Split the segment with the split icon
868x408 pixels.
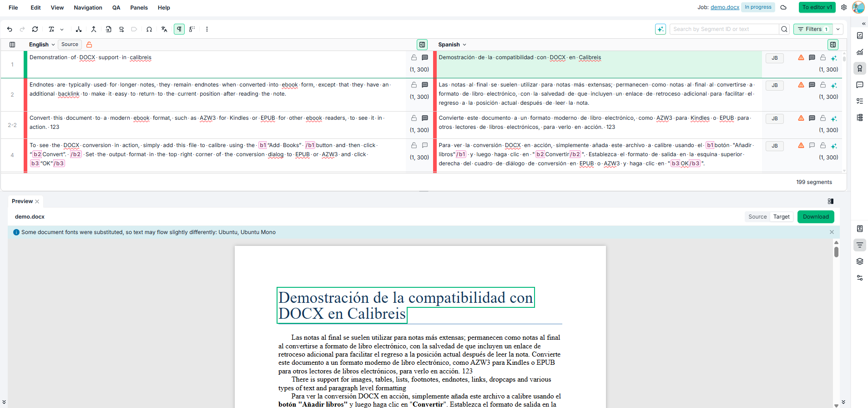tap(79, 29)
